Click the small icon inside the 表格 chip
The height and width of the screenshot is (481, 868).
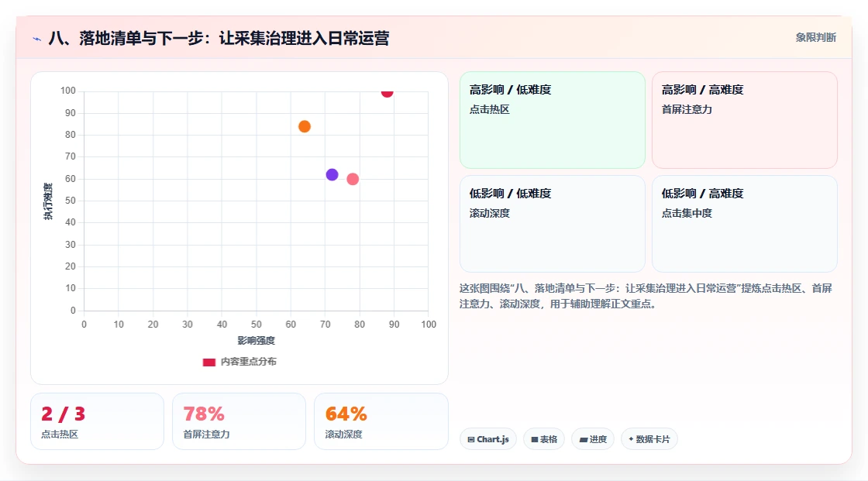point(535,439)
